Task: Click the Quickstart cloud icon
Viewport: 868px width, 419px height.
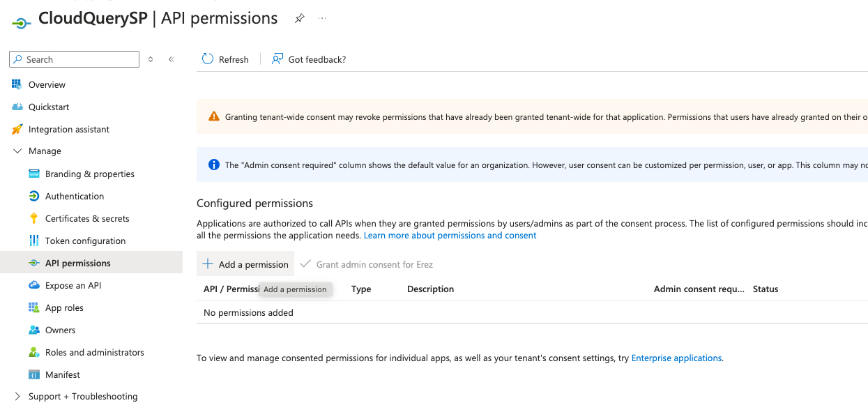Action: pyautogui.click(x=17, y=107)
